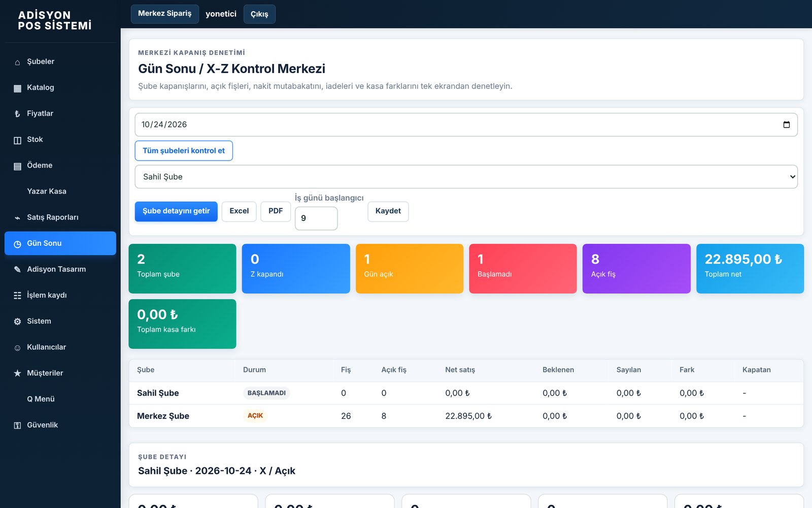812x508 pixels.
Task: Open the Sahil Şube branch dropdown
Action: (466, 177)
